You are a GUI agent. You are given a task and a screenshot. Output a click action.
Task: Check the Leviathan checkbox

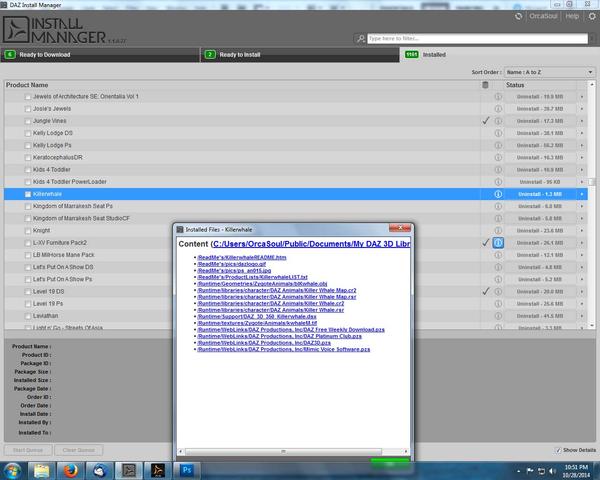tap(28, 316)
